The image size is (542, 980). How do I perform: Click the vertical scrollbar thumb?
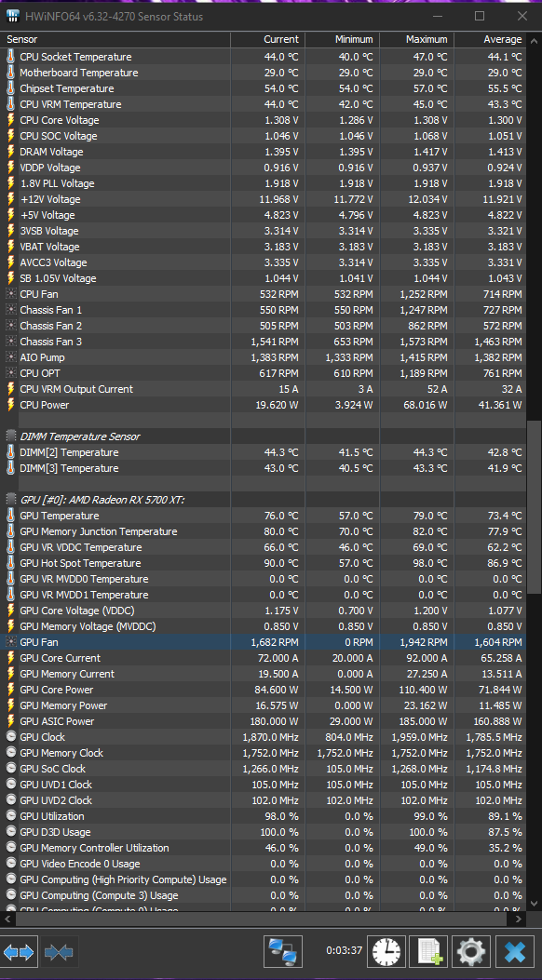(533, 506)
